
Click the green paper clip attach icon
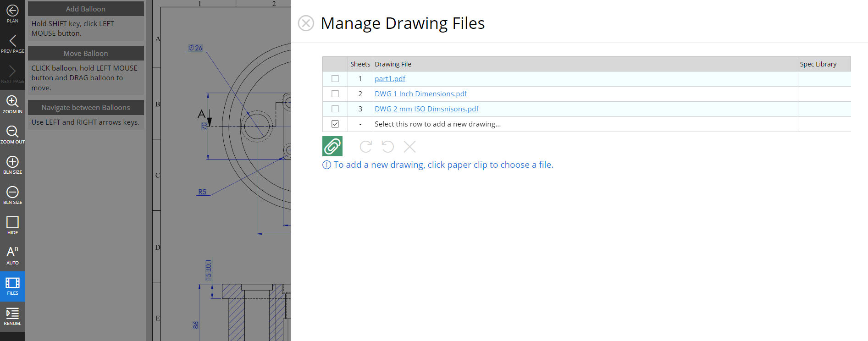pos(332,146)
